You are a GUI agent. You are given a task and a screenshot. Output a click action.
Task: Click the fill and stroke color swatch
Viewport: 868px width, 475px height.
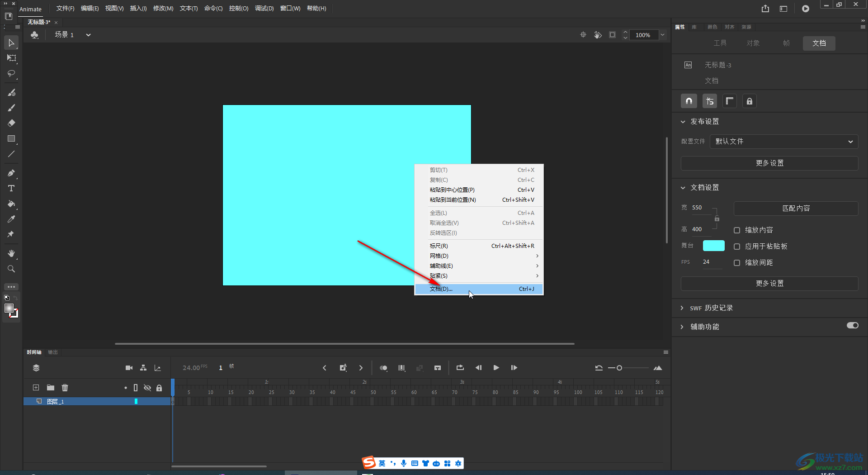[11, 311]
